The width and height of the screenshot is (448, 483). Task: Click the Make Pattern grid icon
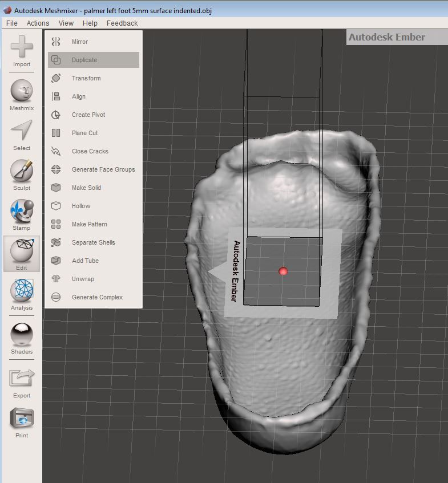pos(56,224)
